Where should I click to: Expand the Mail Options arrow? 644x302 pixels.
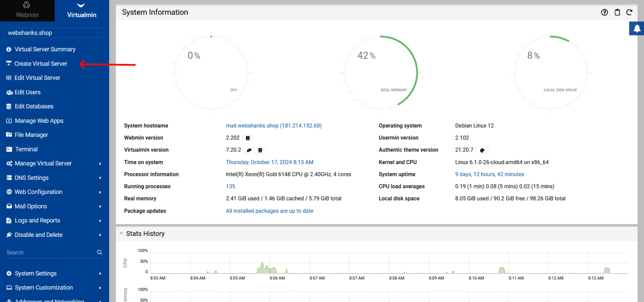pyautogui.click(x=100, y=206)
